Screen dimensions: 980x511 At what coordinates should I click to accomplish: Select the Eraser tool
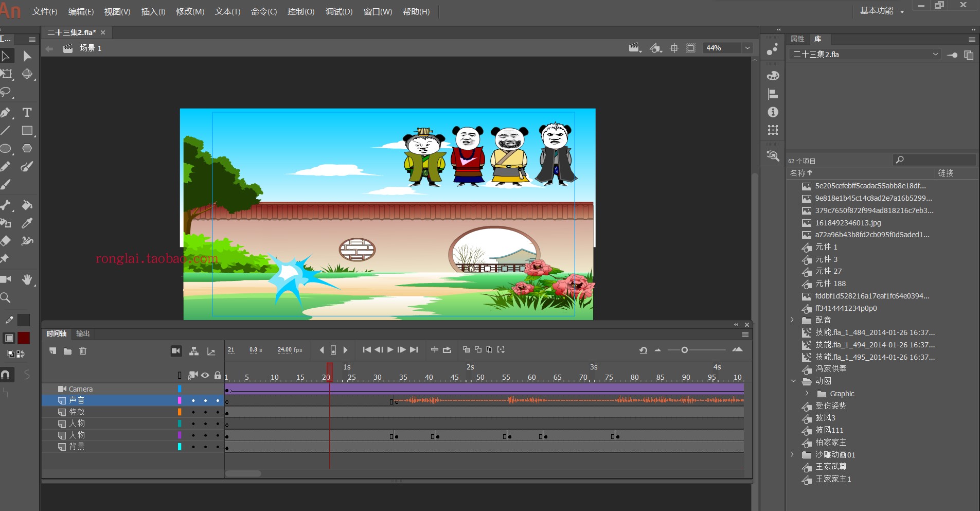coord(6,241)
